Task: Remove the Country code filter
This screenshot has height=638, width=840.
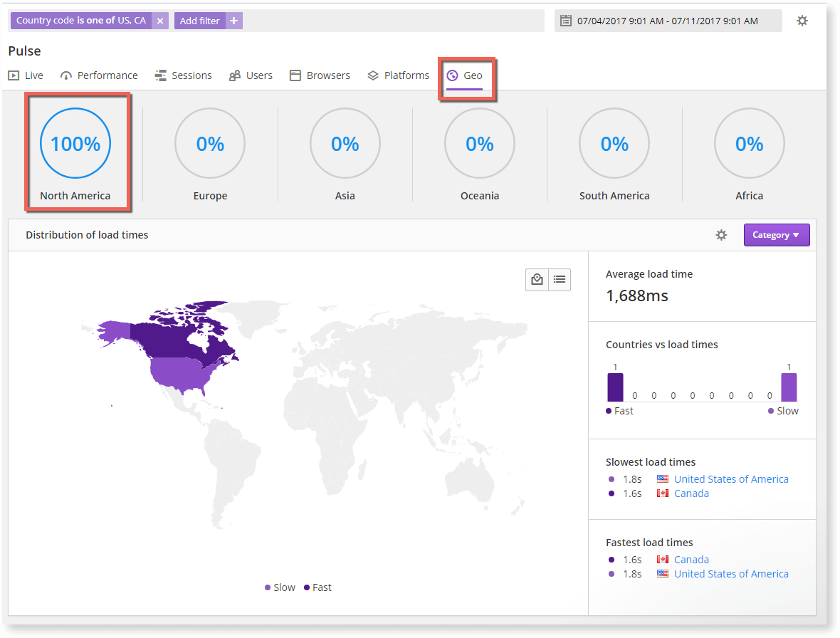Action: pos(160,21)
